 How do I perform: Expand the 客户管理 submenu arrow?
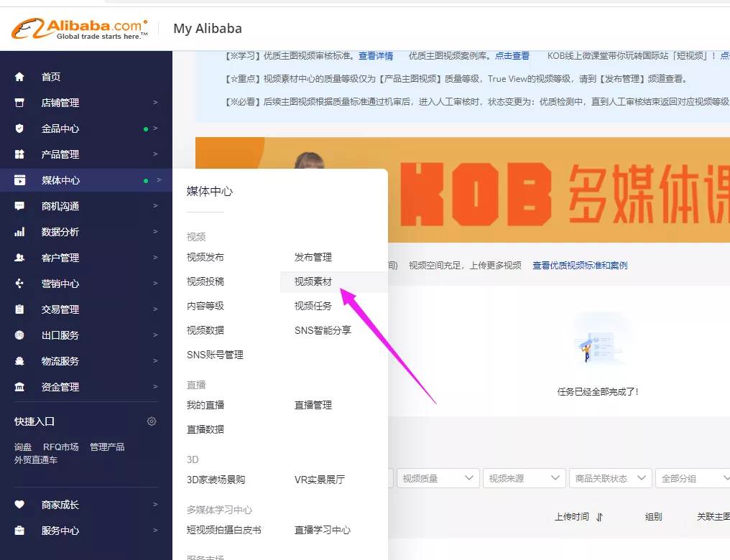pyautogui.click(x=155, y=257)
